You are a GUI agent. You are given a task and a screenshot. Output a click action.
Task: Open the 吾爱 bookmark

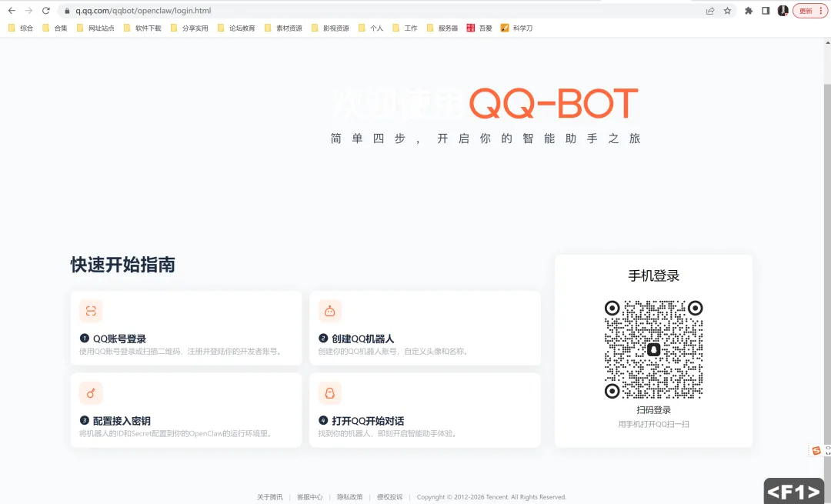click(479, 28)
